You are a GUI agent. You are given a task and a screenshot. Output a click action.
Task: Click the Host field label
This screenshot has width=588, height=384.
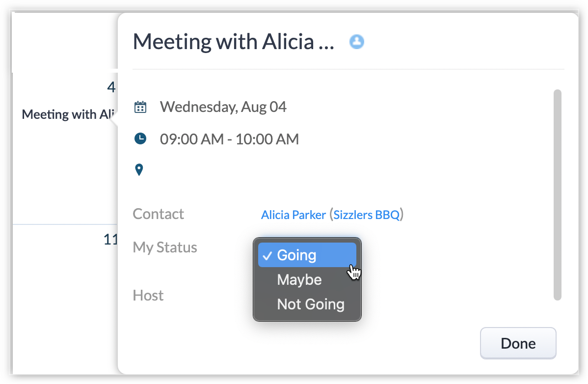pyautogui.click(x=148, y=295)
